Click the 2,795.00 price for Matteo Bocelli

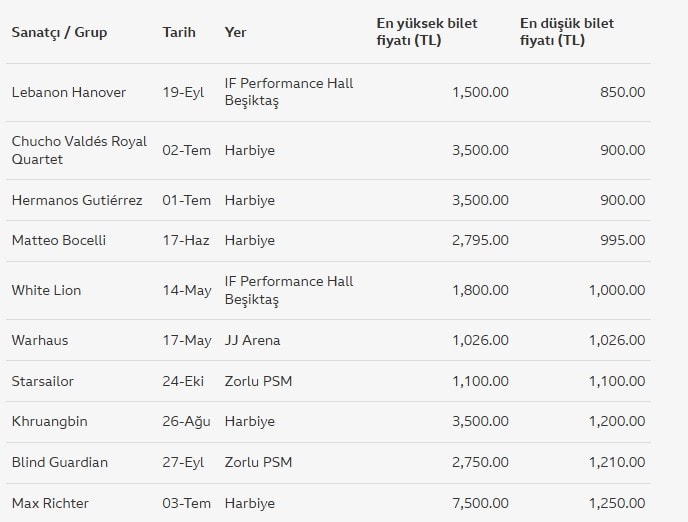480,240
